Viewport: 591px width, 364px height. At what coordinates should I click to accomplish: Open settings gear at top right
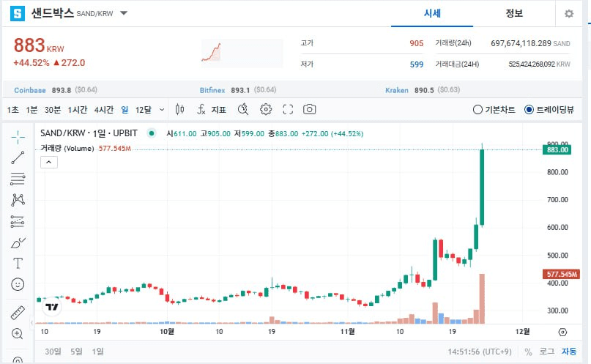[569, 14]
